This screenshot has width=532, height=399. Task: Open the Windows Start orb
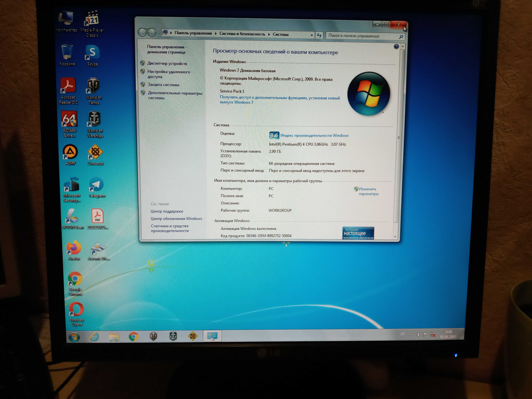click(x=74, y=337)
